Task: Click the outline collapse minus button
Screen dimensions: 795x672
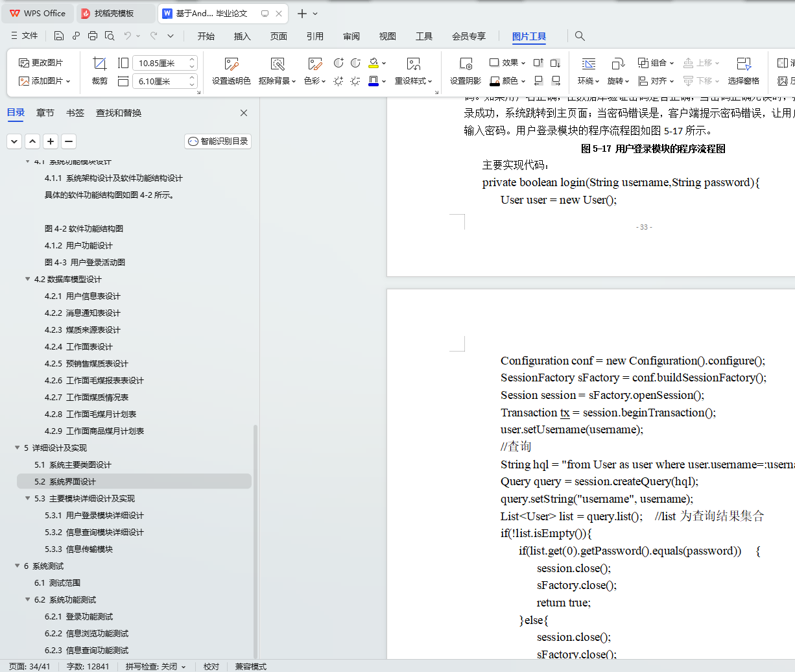Action: pyautogui.click(x=69, y=141)
